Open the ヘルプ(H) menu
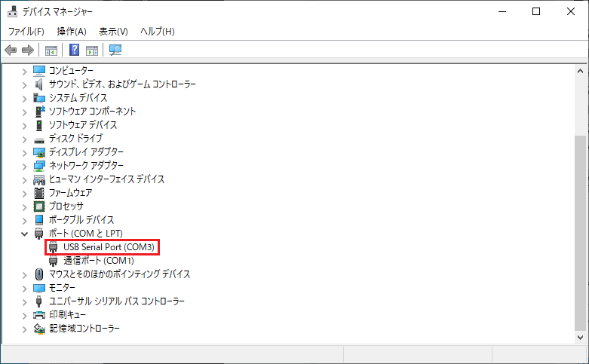This screenshot has width=589, height=364. (x=158, y=31)
